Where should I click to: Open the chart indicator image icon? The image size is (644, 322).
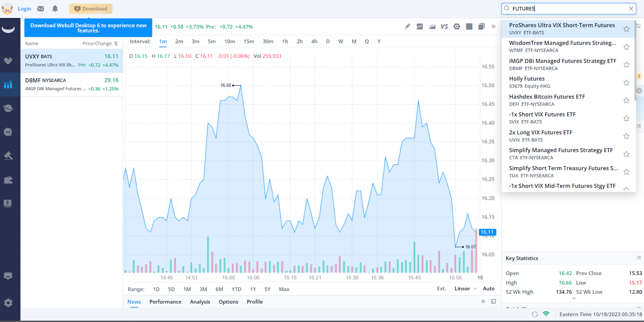click(420, 27)
